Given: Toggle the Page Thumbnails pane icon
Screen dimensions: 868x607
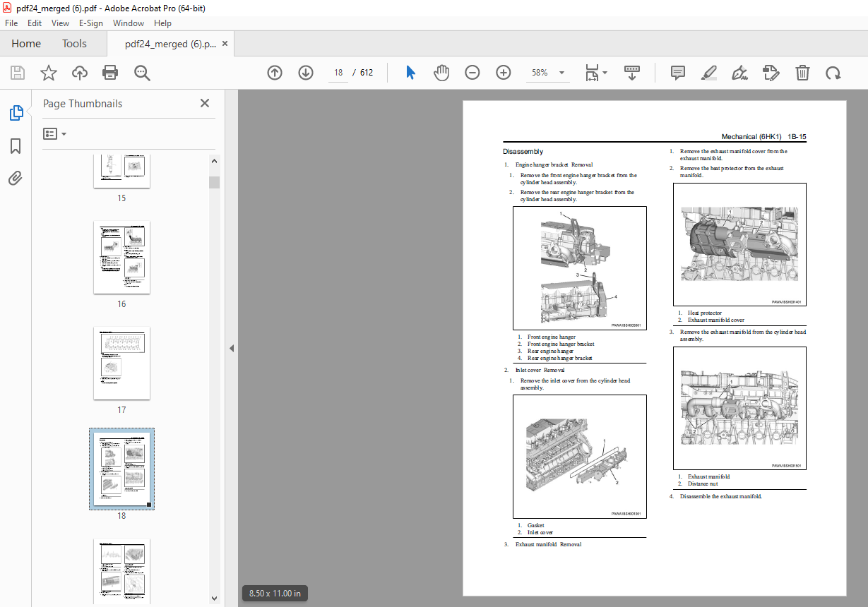Looking at the screenshot, I should [x=16, y=113].
